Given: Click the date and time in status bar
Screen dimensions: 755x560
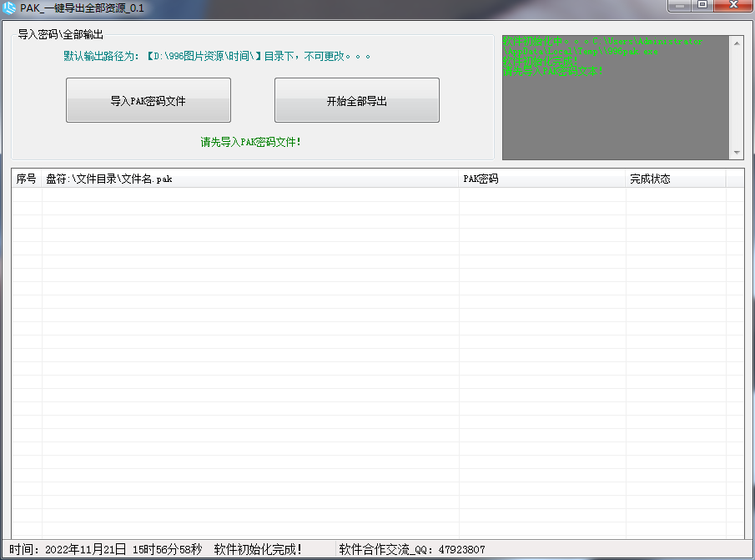Looking at the screenshot, I should [106, 549].
